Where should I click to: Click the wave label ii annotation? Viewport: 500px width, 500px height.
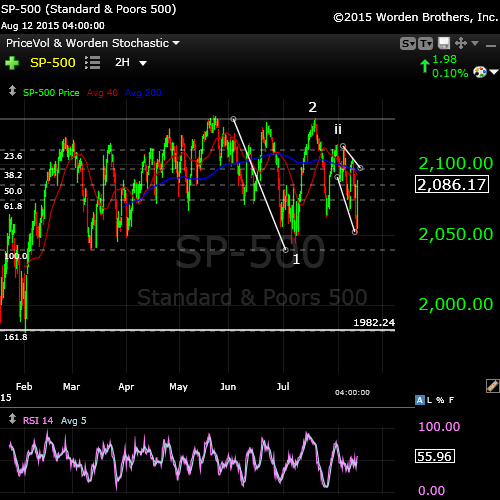[x=338, y=129]
